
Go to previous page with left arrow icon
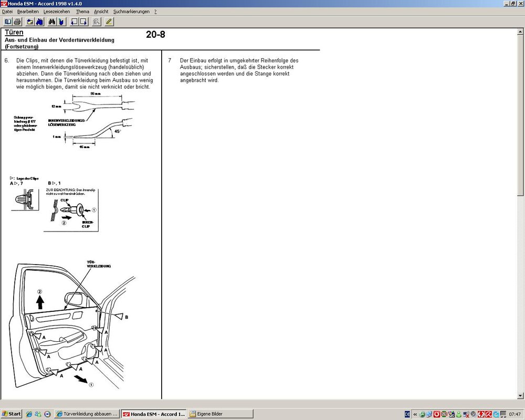coord(74,22)
